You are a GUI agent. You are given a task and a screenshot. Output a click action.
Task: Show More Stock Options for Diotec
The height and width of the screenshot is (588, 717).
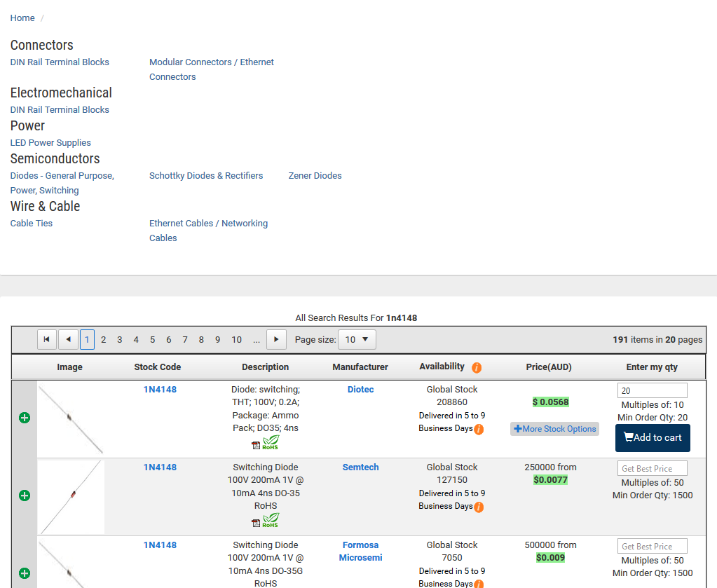point(554,429)
